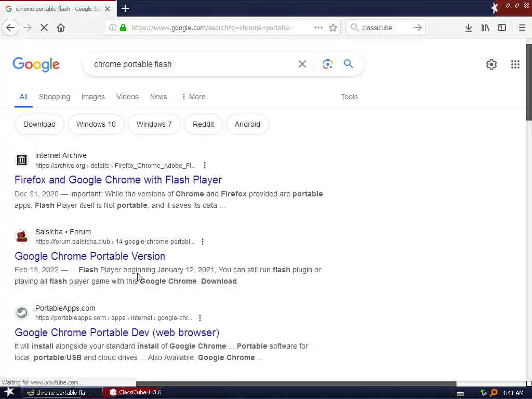This screenshot has width=532, height=399.
Task: Click the horizontal page scrollbar
Action: (296, 383)
